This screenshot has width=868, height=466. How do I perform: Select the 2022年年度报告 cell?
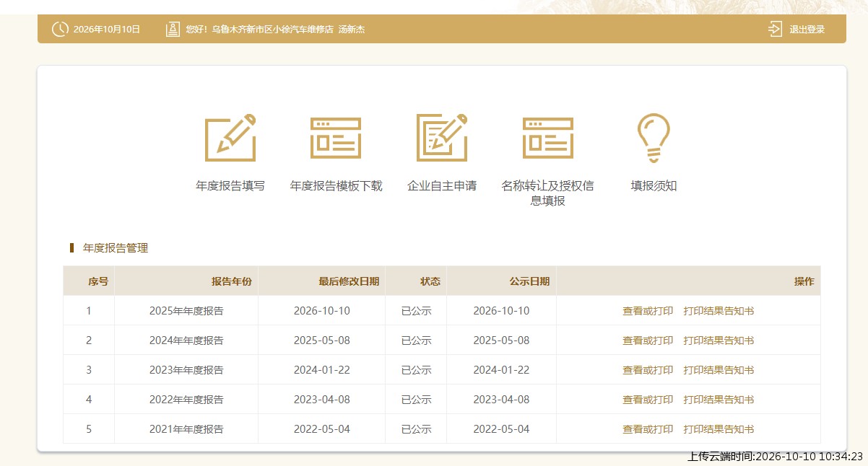coord(186,400)
